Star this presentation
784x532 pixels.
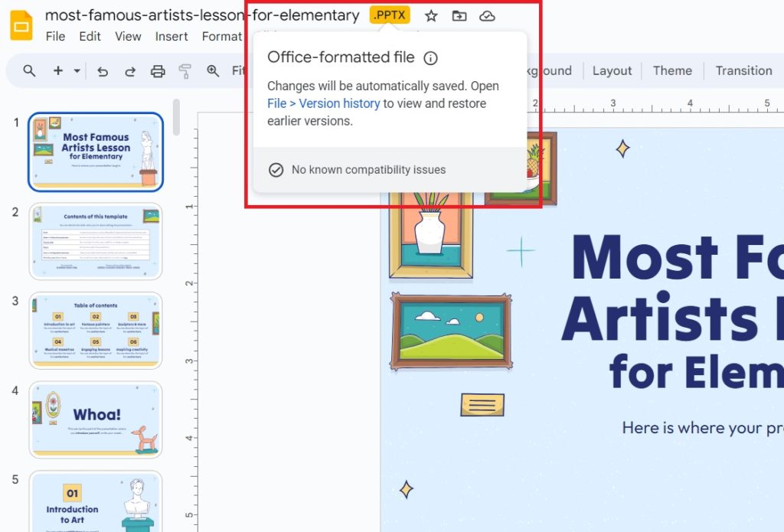(x=430, y=15)
